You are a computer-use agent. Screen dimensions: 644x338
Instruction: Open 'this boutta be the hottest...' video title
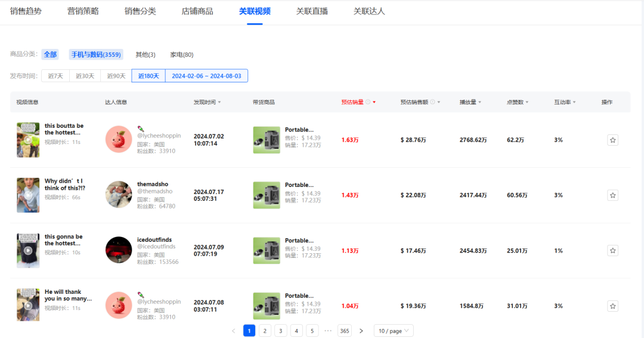[64, 129]
